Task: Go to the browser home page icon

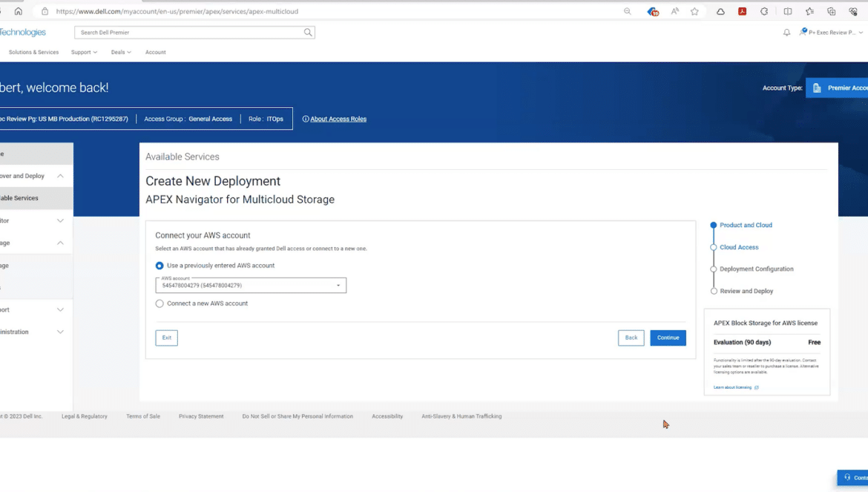Action: coord(19,11)
